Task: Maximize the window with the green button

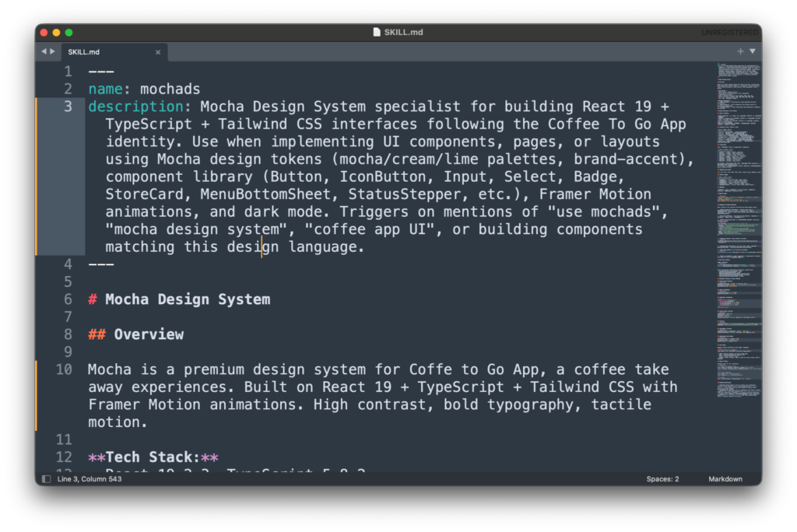Action: click(68, 33)
